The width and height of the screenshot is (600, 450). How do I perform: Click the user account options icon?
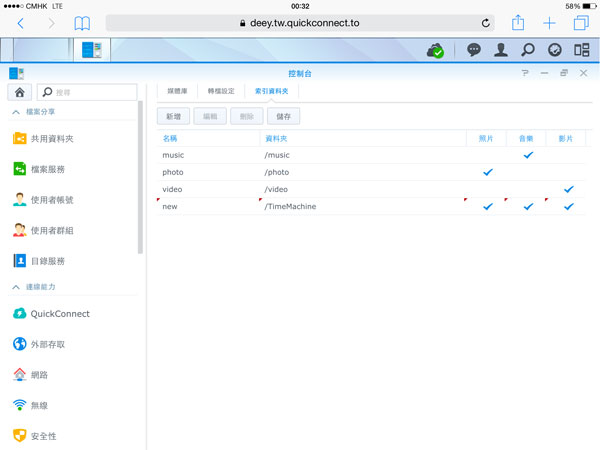click(500, 49)
